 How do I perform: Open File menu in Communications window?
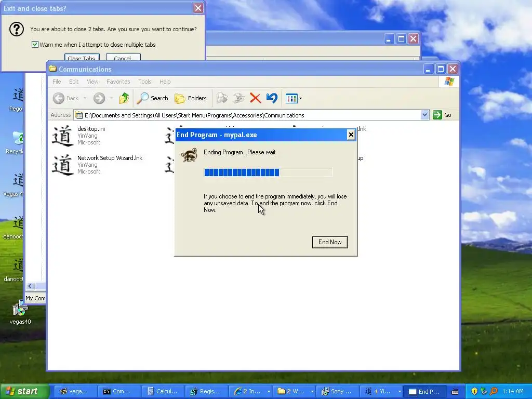57,82
